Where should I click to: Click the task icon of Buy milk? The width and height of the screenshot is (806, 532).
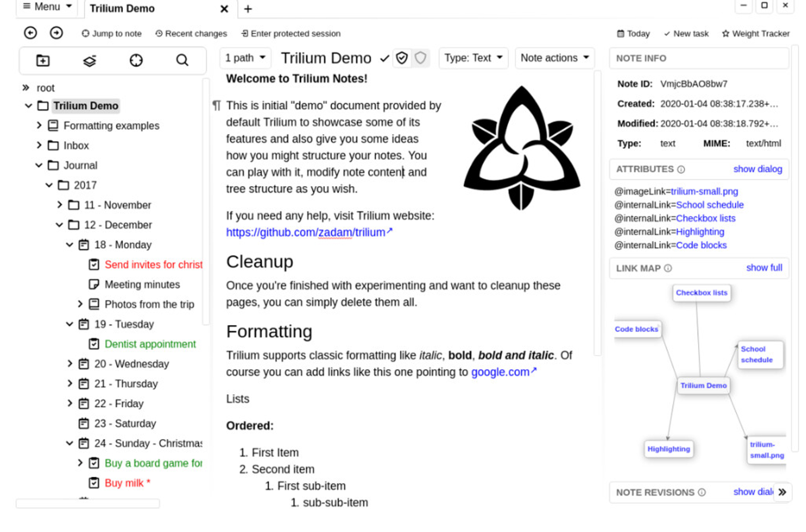tap(94, 483)
